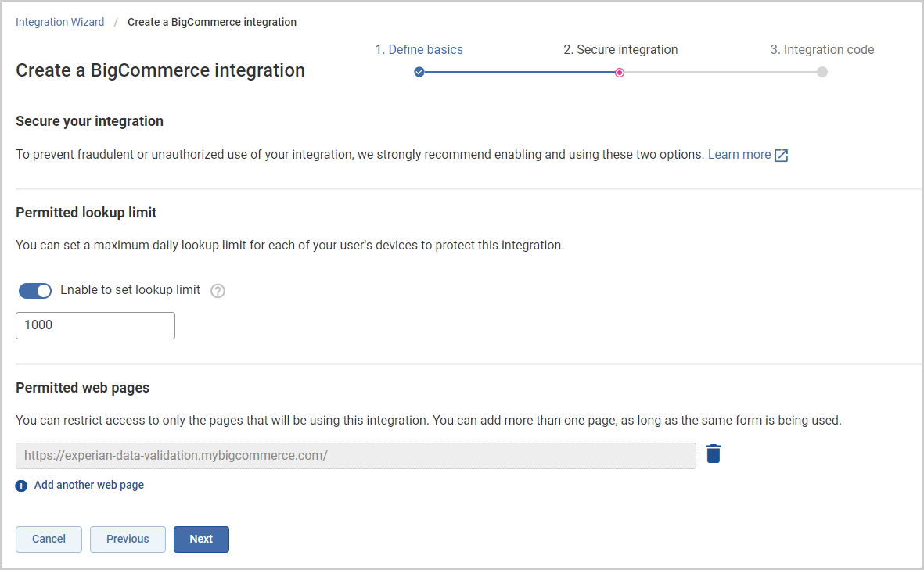Disable the lookup limit toggle switch
This screenshot has height=570, width=924.
point(34,290)
